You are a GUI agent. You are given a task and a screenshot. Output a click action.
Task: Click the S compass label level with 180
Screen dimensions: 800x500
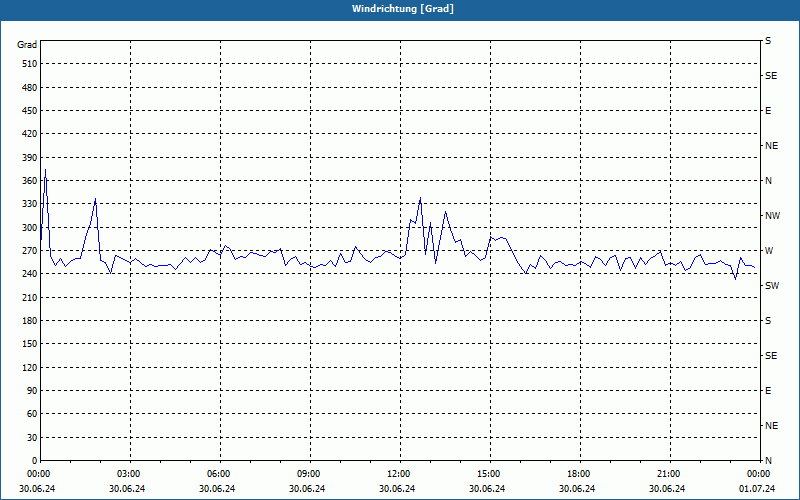(768, 321)
